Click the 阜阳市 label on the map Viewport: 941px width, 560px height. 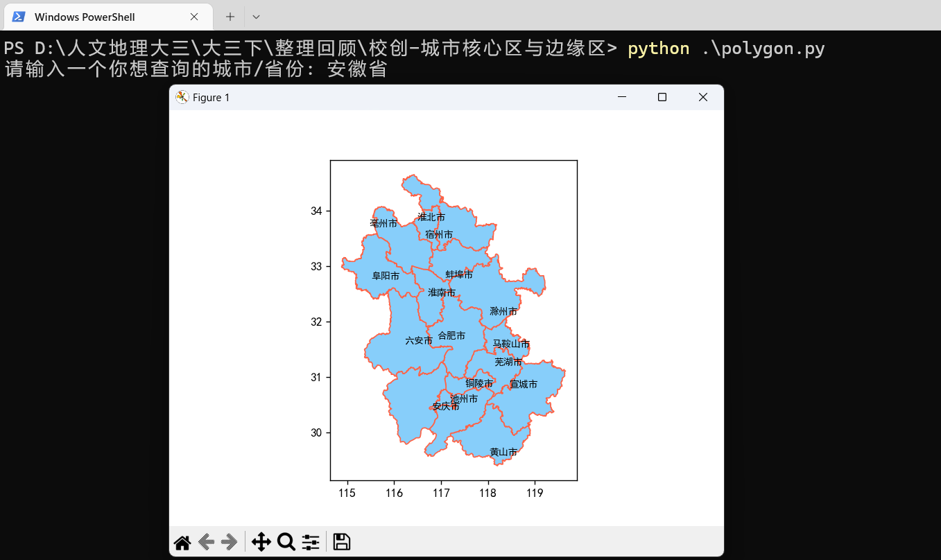tap(386, 276)
